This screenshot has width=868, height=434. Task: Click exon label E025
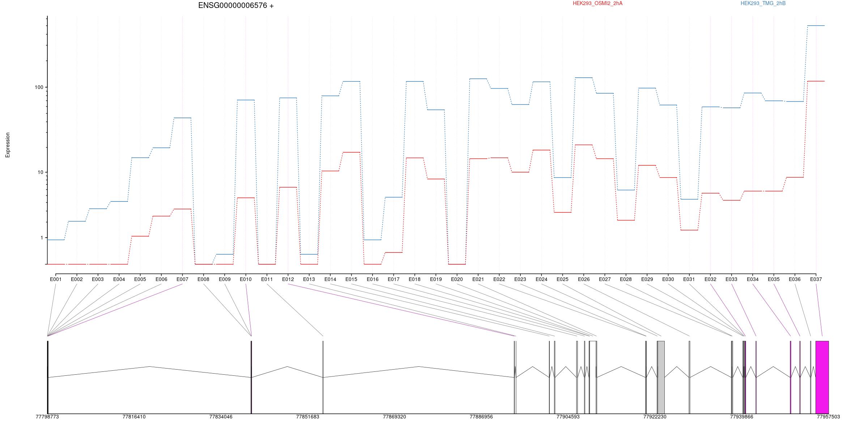tap(562, 279)
